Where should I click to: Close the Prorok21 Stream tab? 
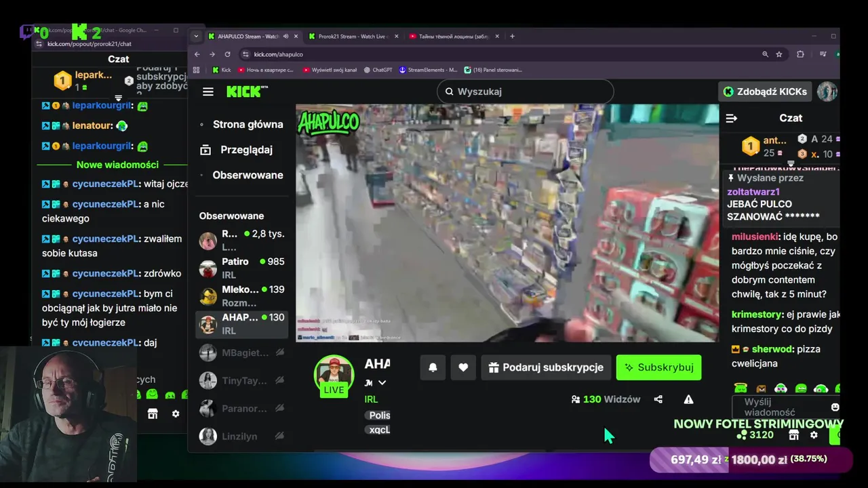coord(395,36)
